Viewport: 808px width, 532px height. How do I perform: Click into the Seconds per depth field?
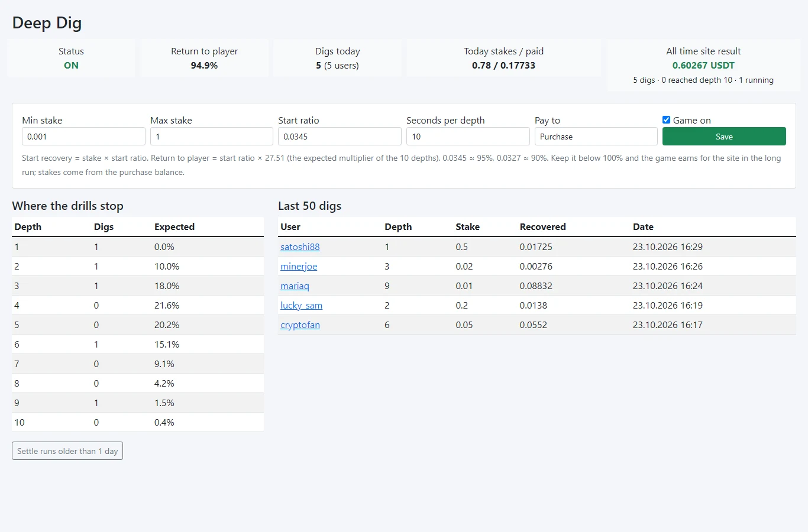click(468, 137)
